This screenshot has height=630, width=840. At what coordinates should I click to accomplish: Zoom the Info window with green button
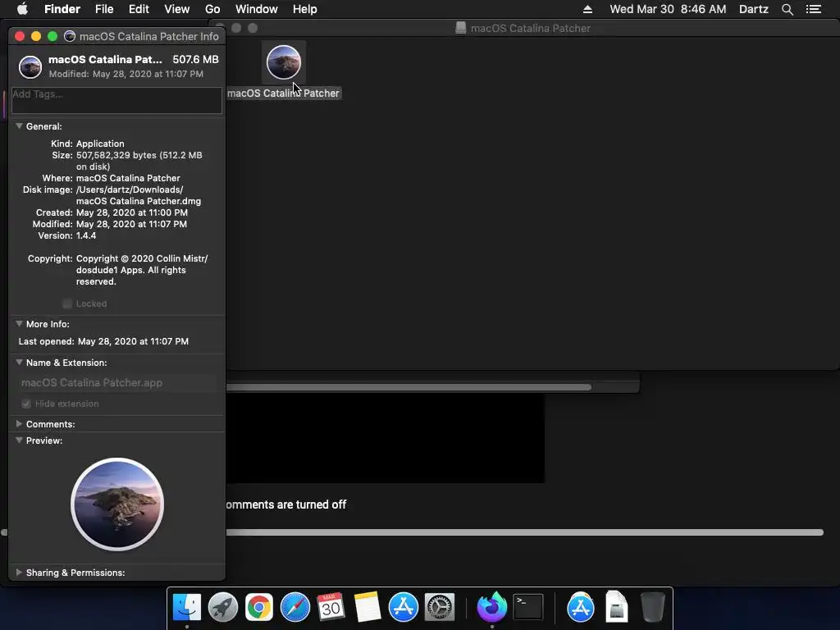click(x=52, y=36)
